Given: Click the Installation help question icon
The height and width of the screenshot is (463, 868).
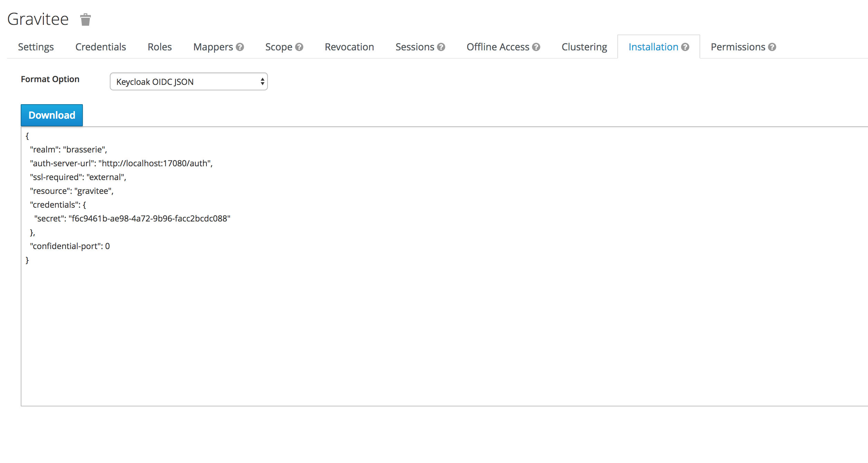Looking at the screenshot, I should 685,47.
